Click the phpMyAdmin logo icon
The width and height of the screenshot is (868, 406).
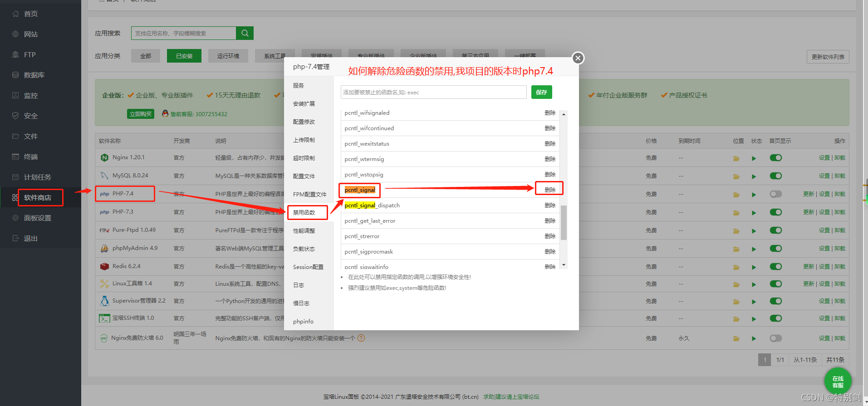[104, 248]
